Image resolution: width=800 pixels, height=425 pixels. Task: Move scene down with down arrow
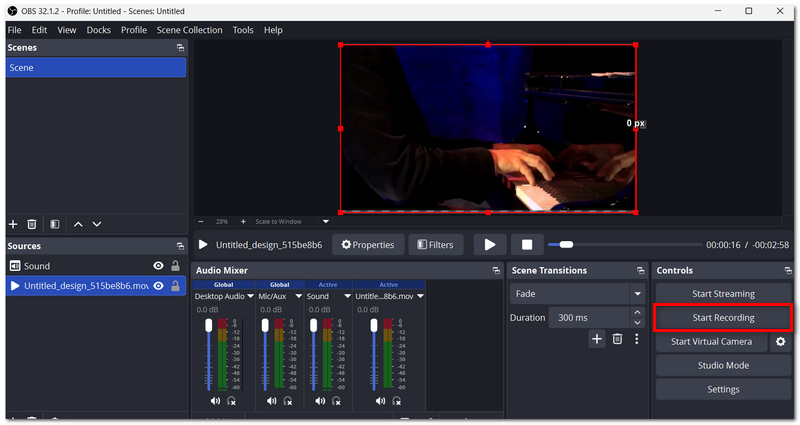pos(97,224)
